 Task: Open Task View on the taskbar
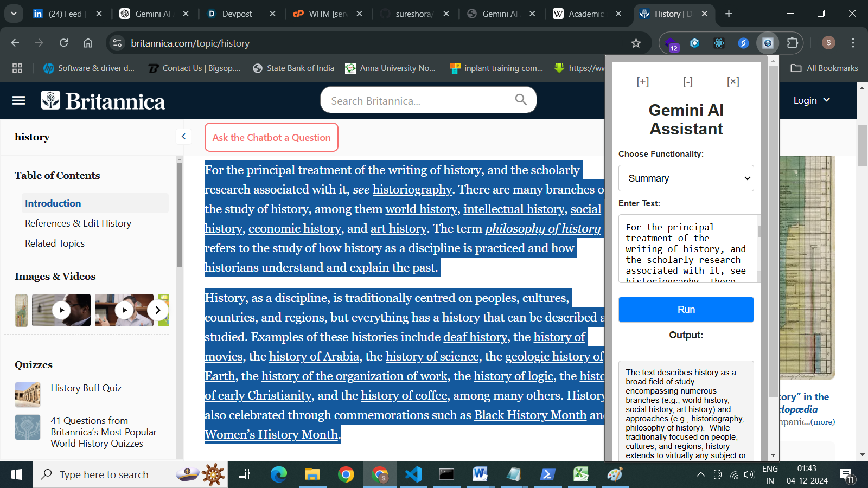pyautogui.click(x=244, y=474)
